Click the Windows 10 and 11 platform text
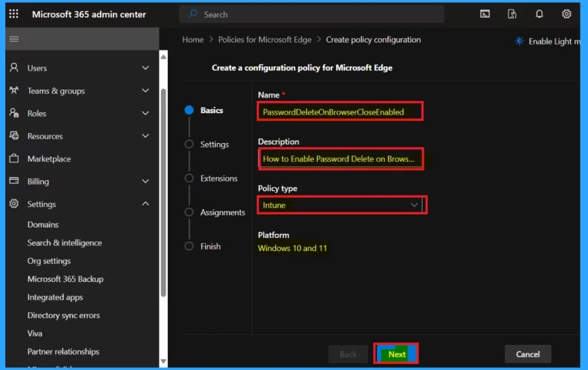This screenshot has width=588, height=370. 292,248
